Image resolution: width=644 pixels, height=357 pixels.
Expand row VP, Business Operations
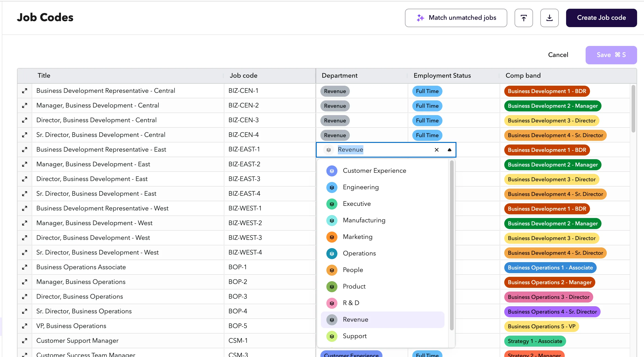point(25,326)
